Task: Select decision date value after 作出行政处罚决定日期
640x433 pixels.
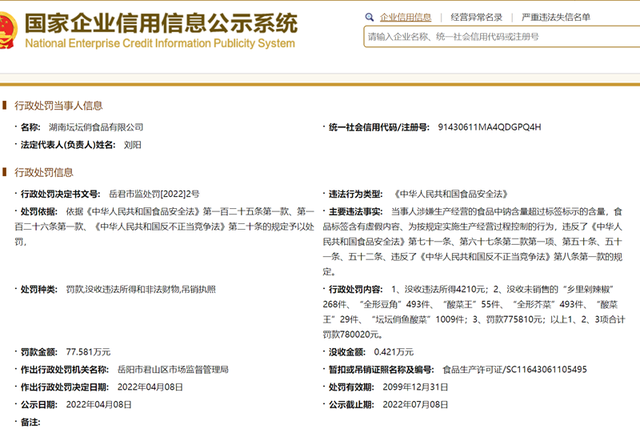Action: click(150, 387)
